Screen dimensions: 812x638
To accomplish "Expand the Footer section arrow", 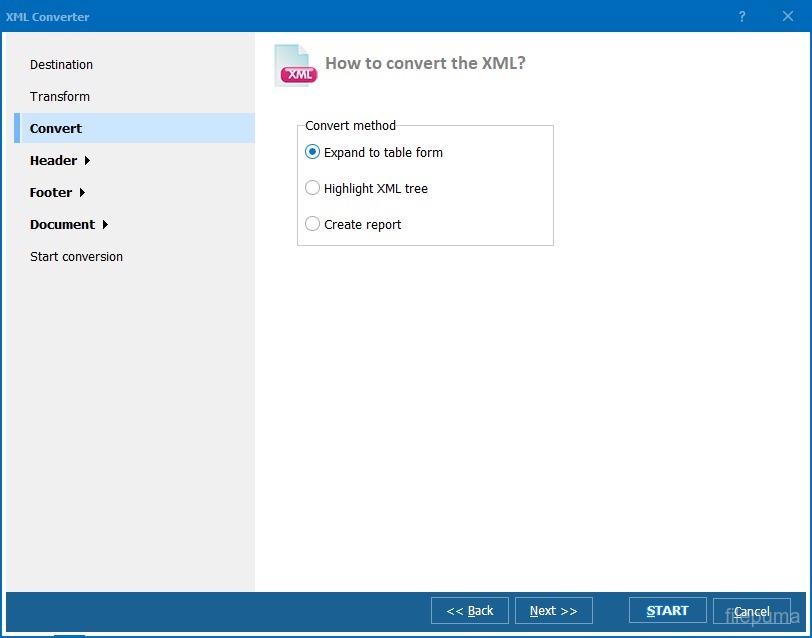I will (82, 193).
